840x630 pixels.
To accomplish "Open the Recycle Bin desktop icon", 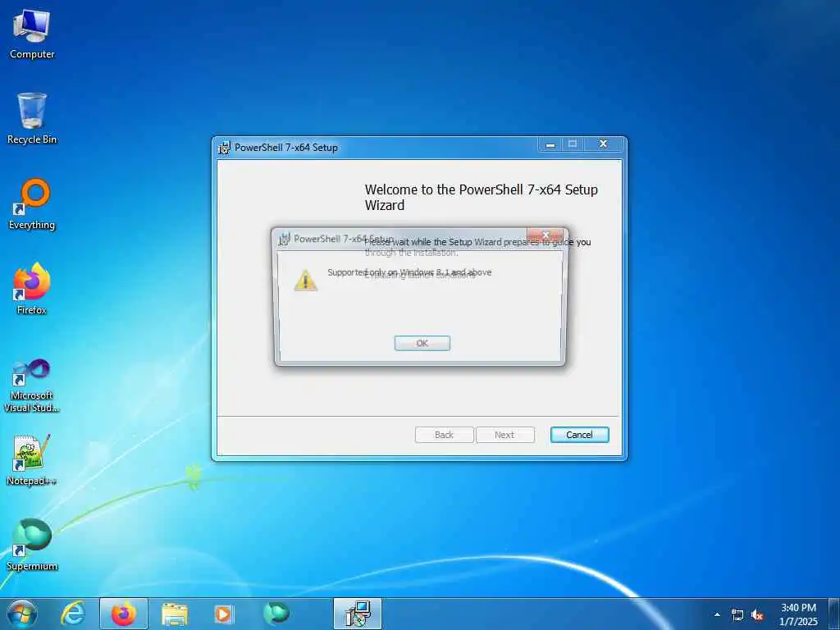I will 32,118.
